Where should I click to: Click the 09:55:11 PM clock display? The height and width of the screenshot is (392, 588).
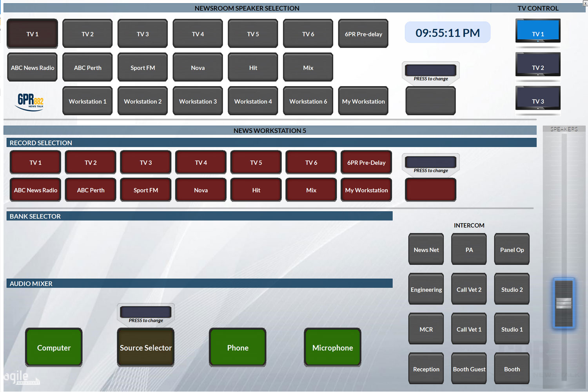click(448, 33)
